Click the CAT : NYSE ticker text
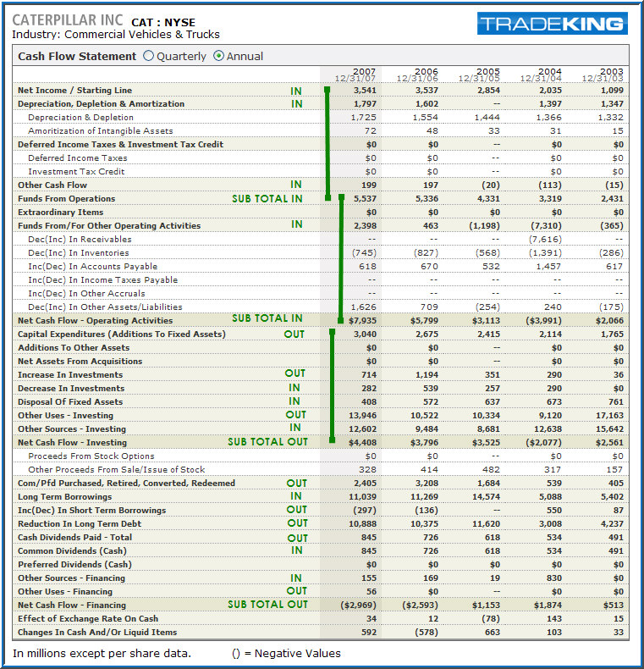The image size is (644, 669). 163,22
